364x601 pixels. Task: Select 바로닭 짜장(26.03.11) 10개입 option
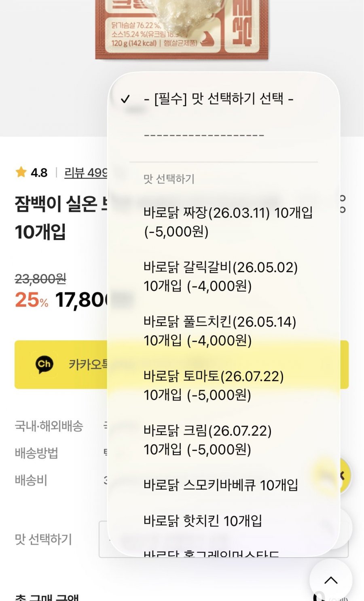(x=228, y=222)
